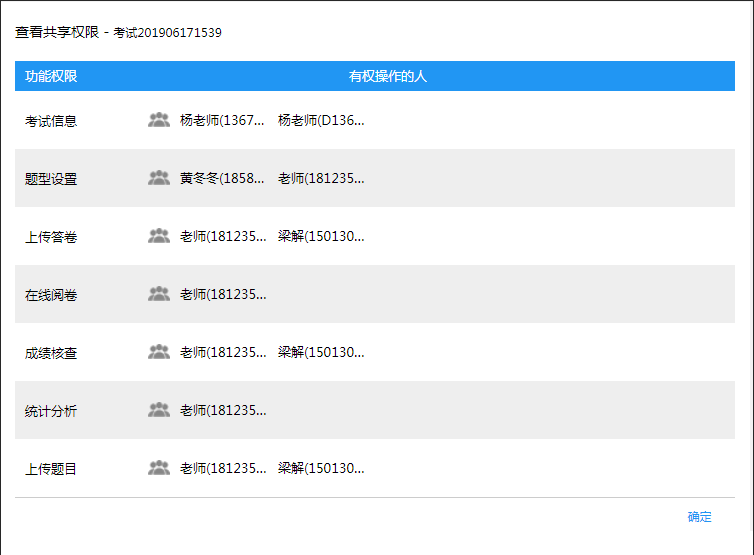The height and width of the screenshot is (555, 754).
Task: Click the 功能权限 column header
Action: pos(51,76)
